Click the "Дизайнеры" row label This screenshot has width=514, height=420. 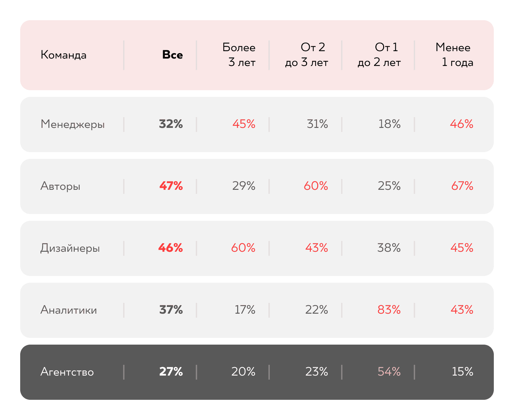(70, 248)
